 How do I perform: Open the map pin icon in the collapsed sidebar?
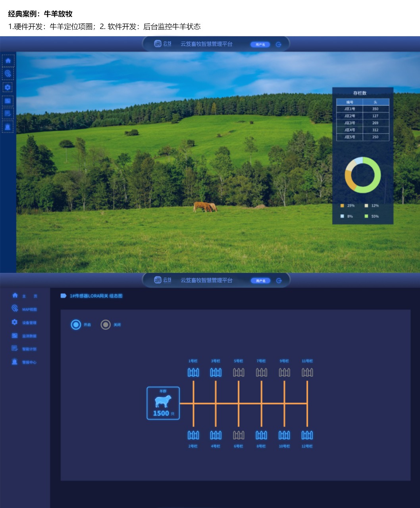pyautogui.click(x=8, y=73)
